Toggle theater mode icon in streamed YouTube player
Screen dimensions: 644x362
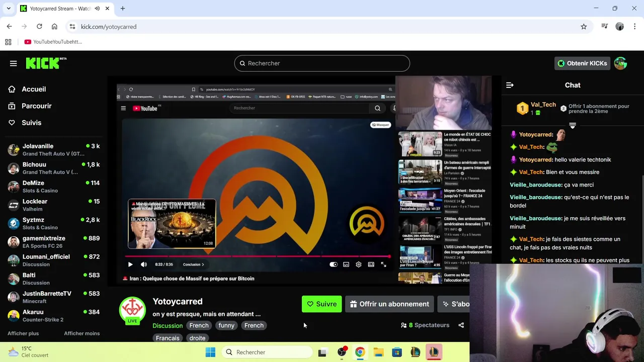coord(371,264)
